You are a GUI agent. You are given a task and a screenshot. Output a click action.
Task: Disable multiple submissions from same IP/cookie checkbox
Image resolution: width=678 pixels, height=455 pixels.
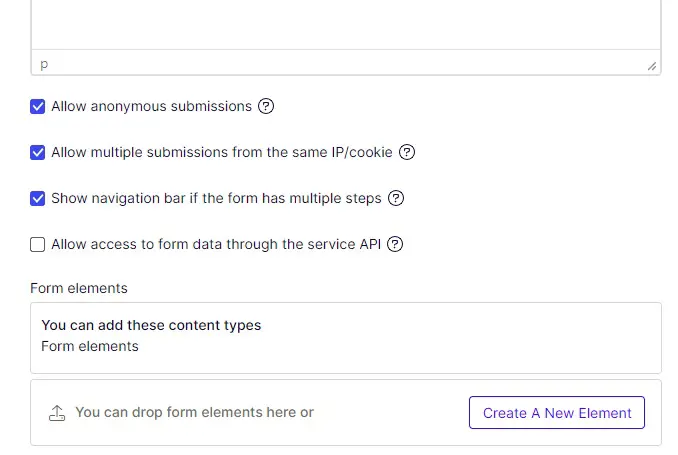tap(38, 152)
